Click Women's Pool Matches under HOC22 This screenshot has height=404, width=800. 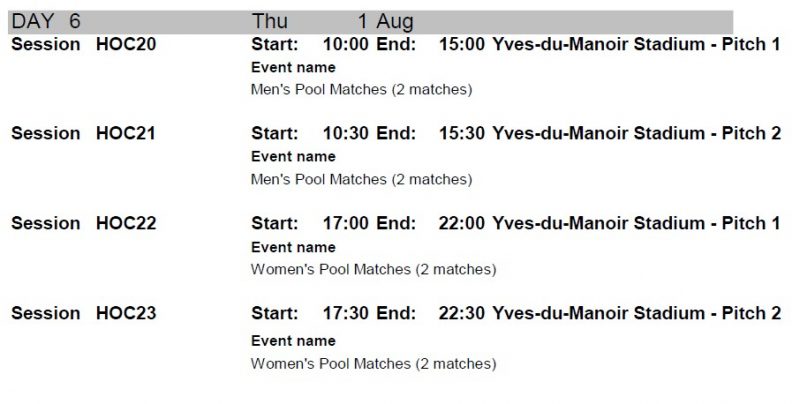coord(373,269)
